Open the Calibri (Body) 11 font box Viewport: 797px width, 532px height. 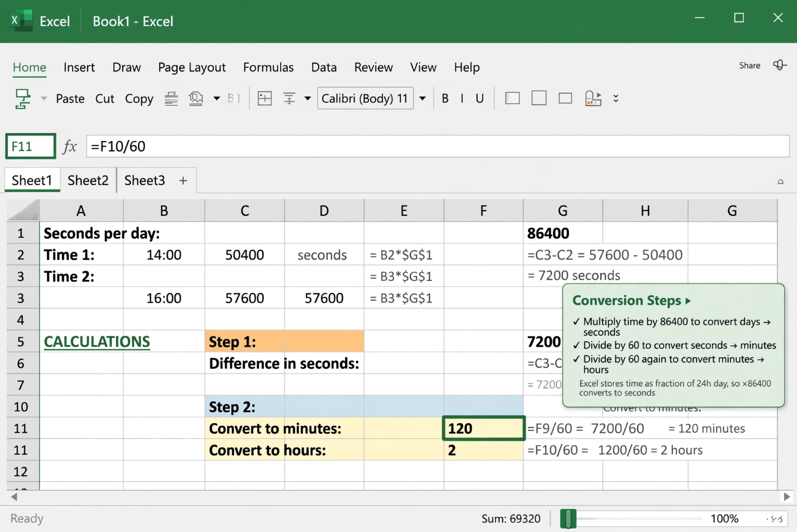point(365,98)
